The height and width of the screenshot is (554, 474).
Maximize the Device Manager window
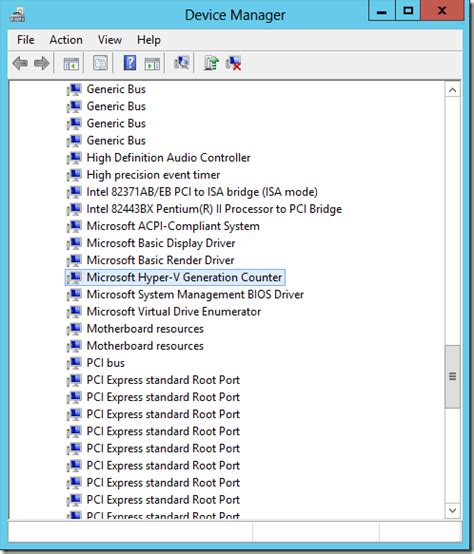[x=408, y=11]
